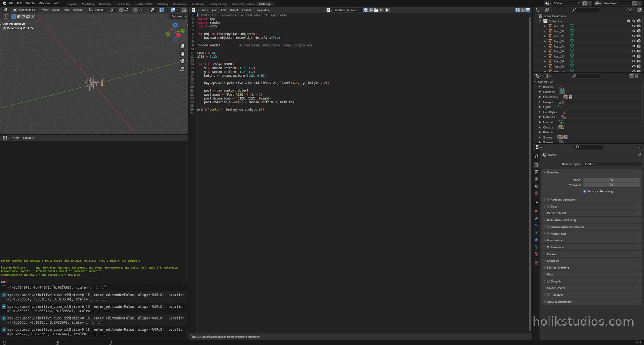Expand the Color Management panel
Viewport: 644px width, 345px height.
tap(591, 301)
